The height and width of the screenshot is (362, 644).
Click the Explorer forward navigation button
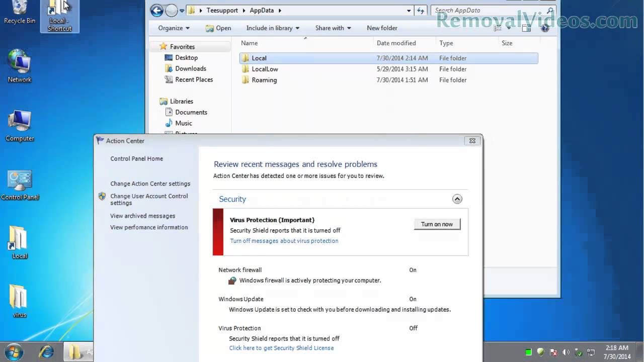click(x=172, y=10)
